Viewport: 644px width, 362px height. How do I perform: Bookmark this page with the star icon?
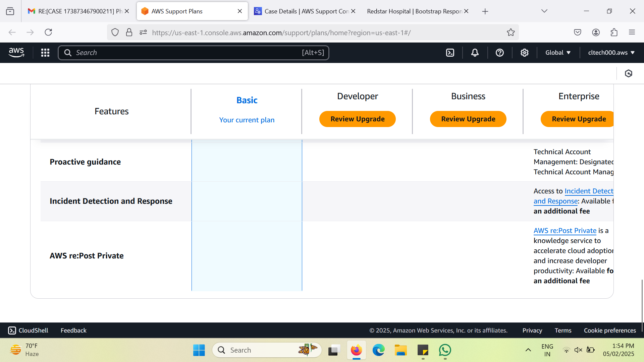point(511,32)
